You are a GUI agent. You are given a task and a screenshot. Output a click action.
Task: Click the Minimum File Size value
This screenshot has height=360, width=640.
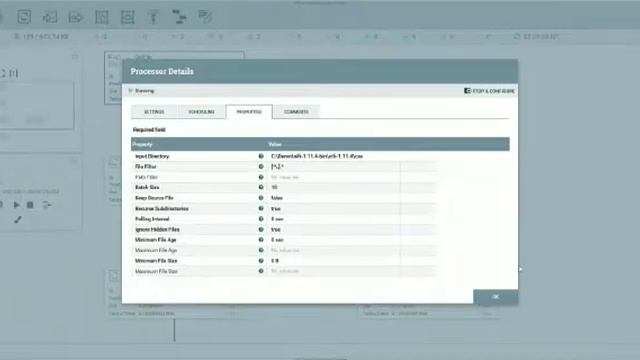tap(275, 261)
